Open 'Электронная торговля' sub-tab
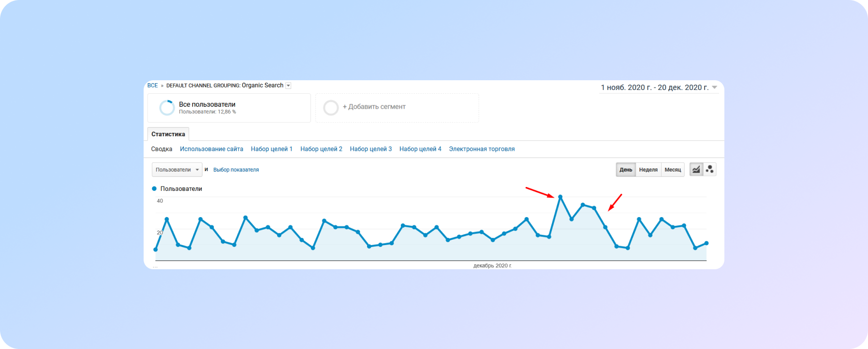The height and width of the screenshot is (349, 868). pos(482,149)
